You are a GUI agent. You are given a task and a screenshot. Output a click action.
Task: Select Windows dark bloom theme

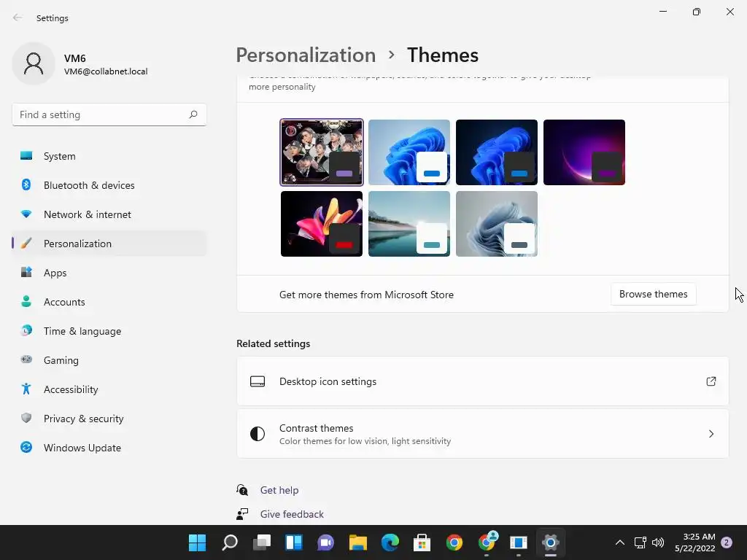click(x=496, y=152)
